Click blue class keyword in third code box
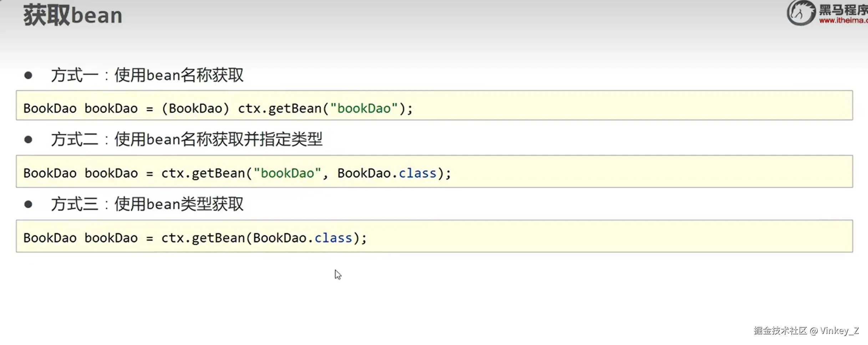Screen dimensions: 868x345 [333, 238]
